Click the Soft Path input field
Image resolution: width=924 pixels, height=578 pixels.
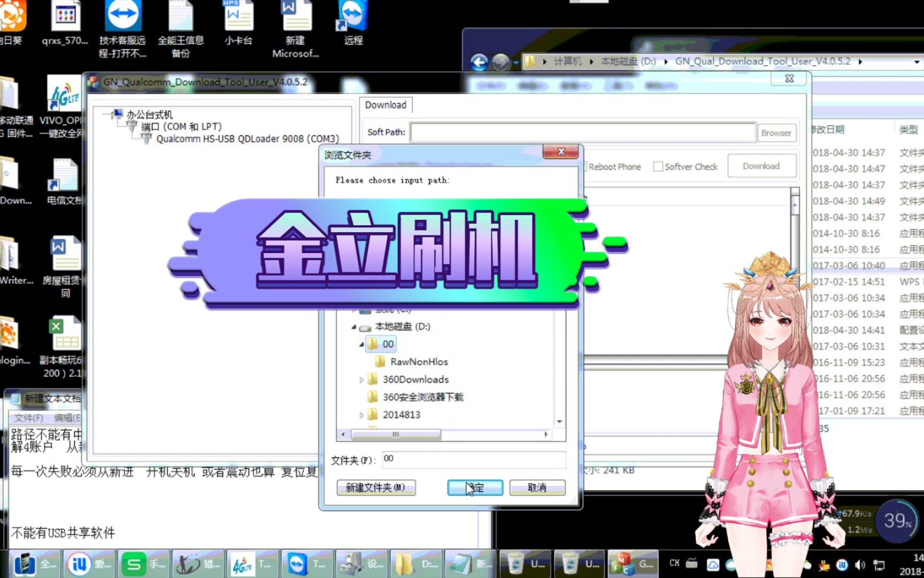583,132
